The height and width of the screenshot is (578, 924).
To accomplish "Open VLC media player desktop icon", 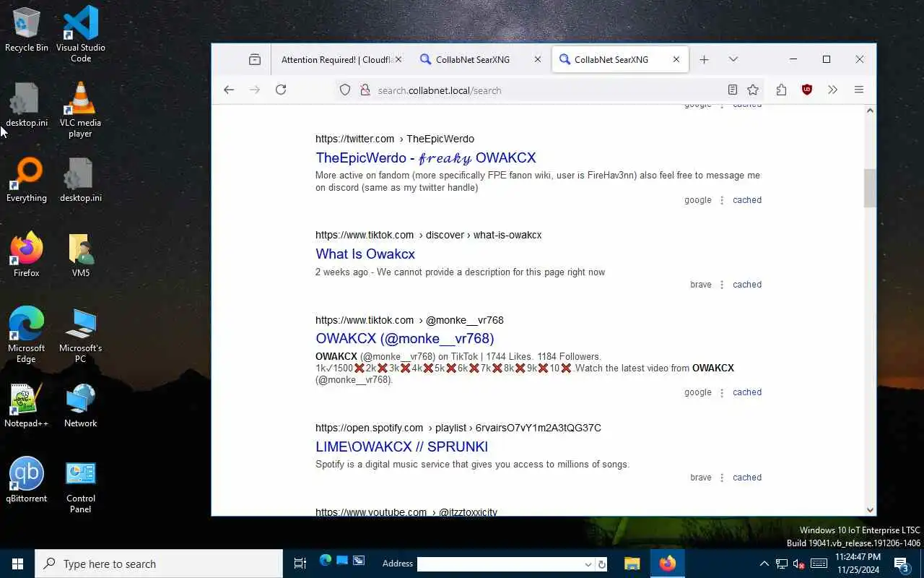I will [x=80, y=110].
